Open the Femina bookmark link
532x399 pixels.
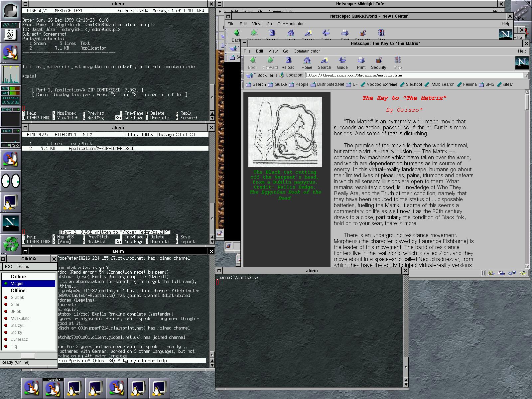point(466,84)
